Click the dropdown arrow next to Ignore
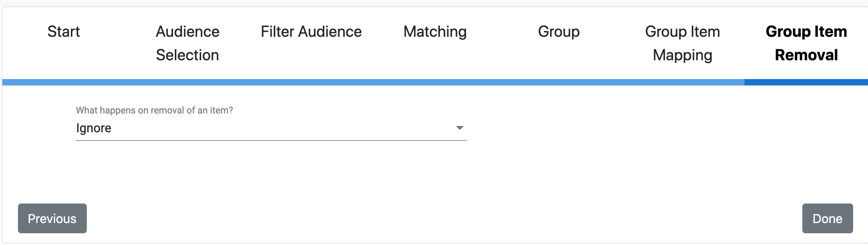868x245 pixels. pos(460,128)
